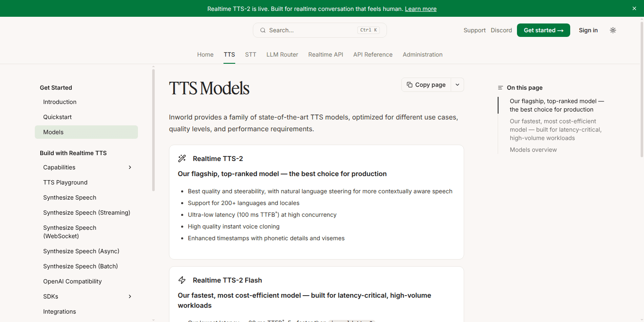Click the search magnifier icon
The height and width of the screenshot is (322, 644).
point(263,30)
